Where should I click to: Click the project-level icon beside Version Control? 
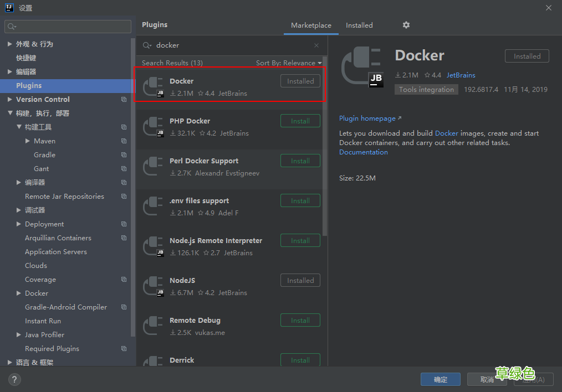[x=124, y=100]
